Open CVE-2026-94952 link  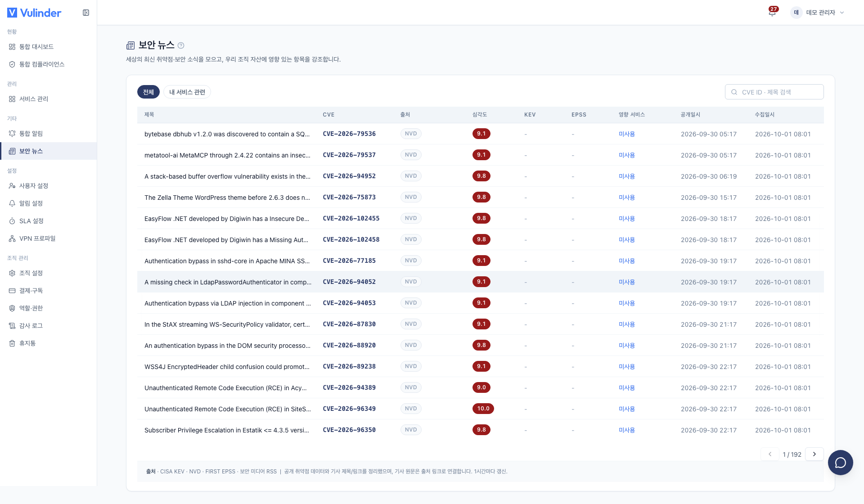(x=349, y=176)
